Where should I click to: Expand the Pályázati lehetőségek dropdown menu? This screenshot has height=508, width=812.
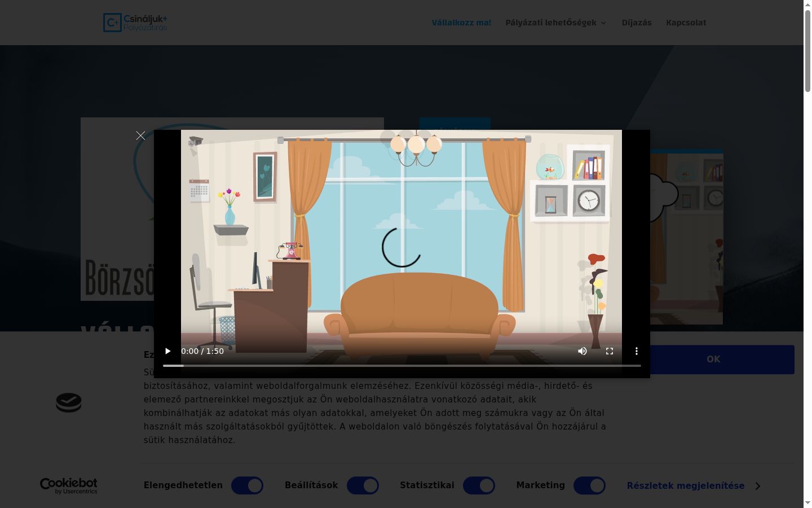[556, 23]
